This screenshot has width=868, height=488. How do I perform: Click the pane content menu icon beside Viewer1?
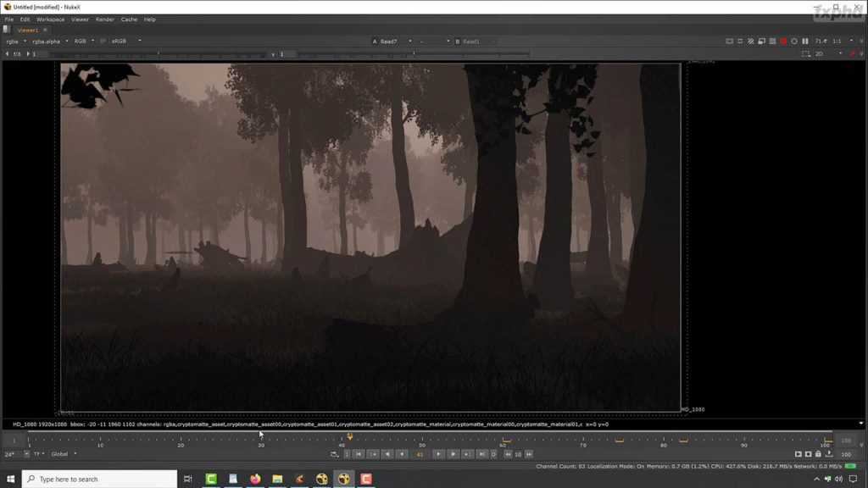6,30
